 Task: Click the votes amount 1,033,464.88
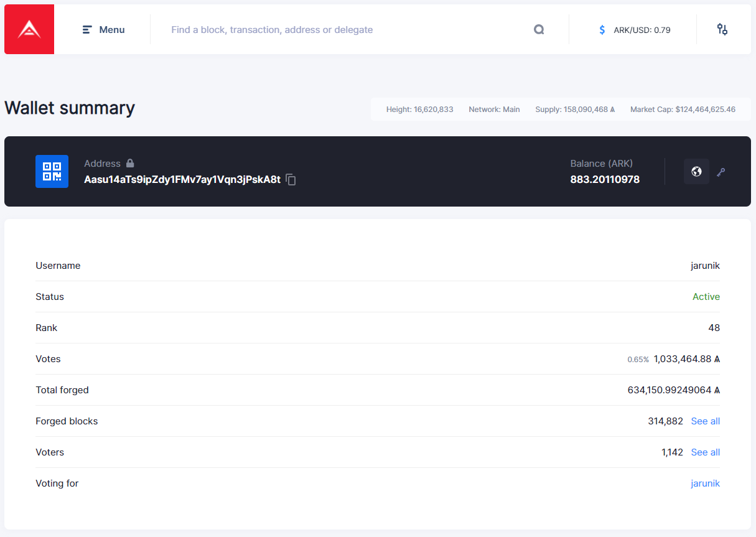point(687,359)
